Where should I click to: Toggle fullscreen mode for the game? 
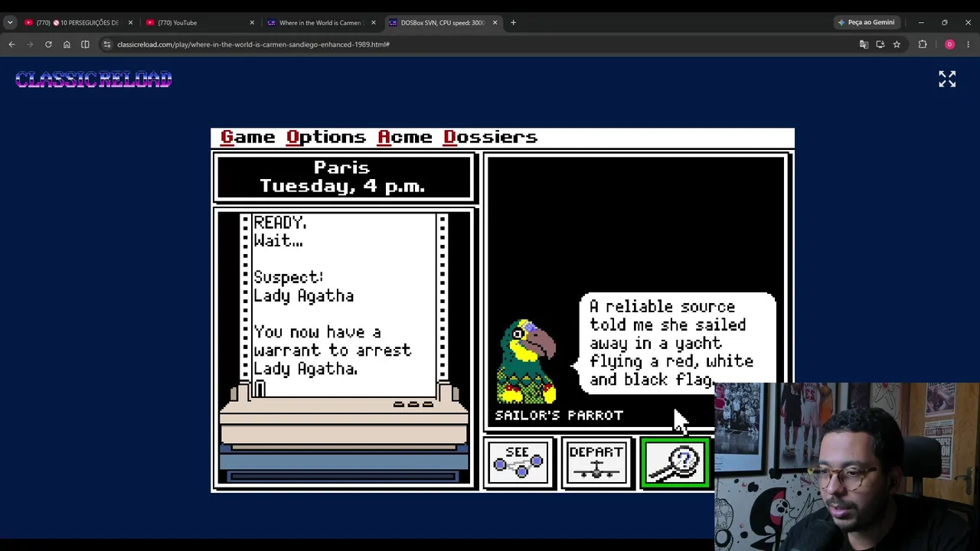(x=947, y=79)
